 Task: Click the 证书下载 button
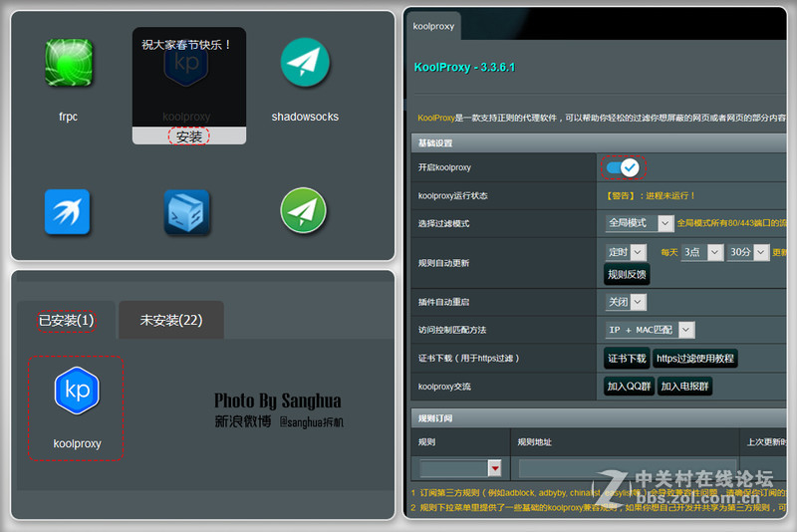click(627, 359)
